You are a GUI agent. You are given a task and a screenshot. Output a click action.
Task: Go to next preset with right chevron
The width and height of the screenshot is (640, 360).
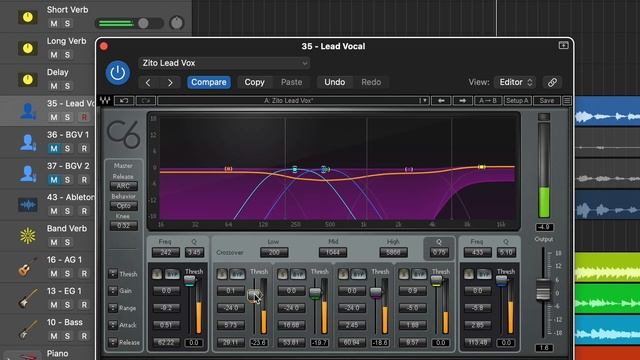click(x=170, y=82)
